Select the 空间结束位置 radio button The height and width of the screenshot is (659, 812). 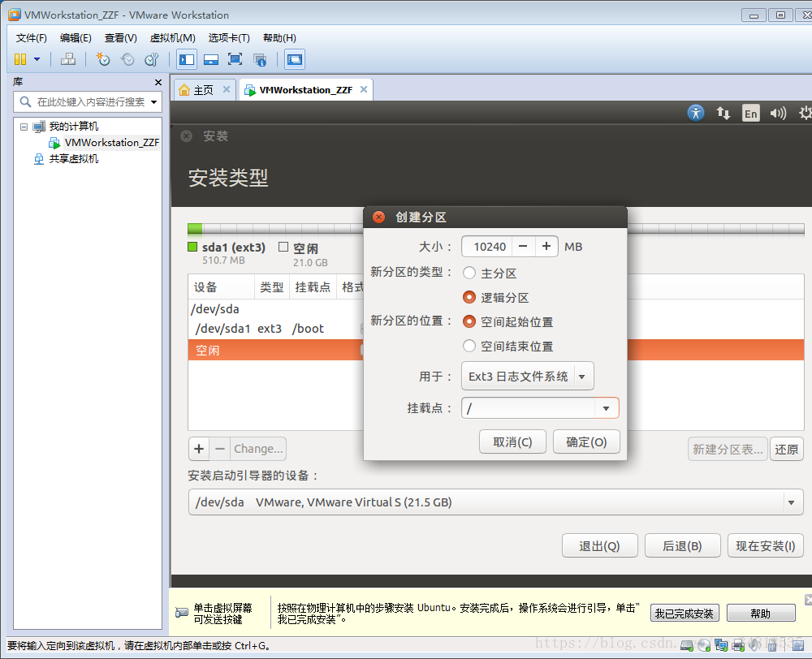pyautogui.click(x=469, y=346)
